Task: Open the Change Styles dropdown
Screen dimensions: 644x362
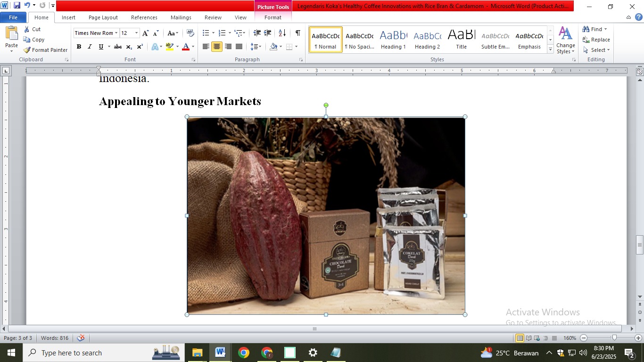Action: point(565,40)
